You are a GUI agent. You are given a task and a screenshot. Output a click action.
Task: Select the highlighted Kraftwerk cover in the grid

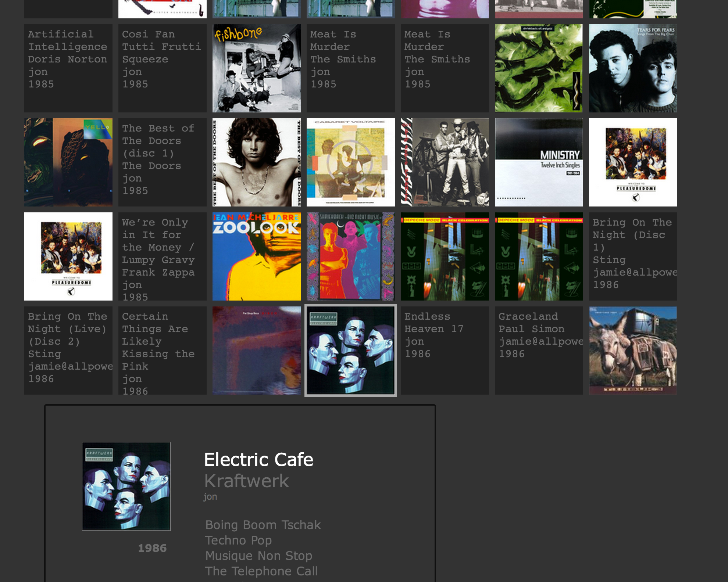pyautogui.click(x=351, y=351)
